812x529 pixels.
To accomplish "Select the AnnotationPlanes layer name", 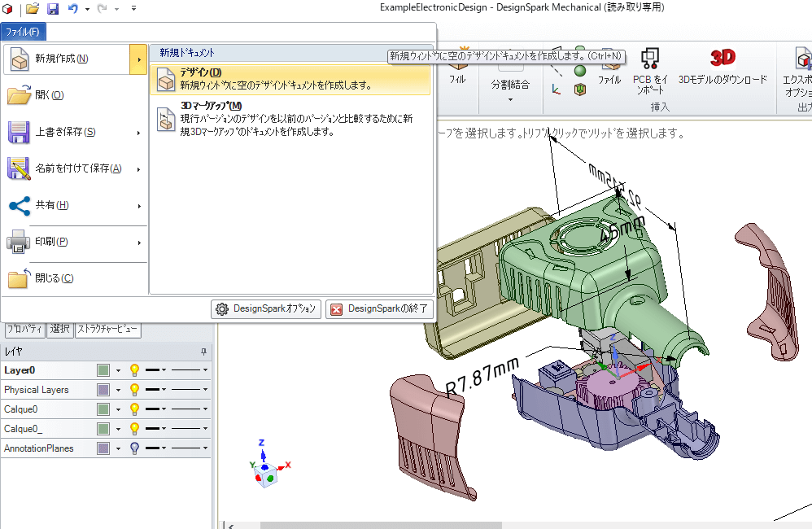I will (39, 448).
